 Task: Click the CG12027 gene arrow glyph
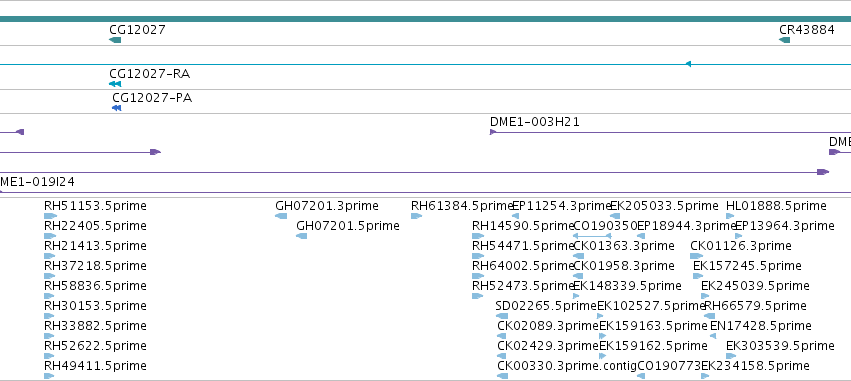pyautogui.click(x=115, y=40)
